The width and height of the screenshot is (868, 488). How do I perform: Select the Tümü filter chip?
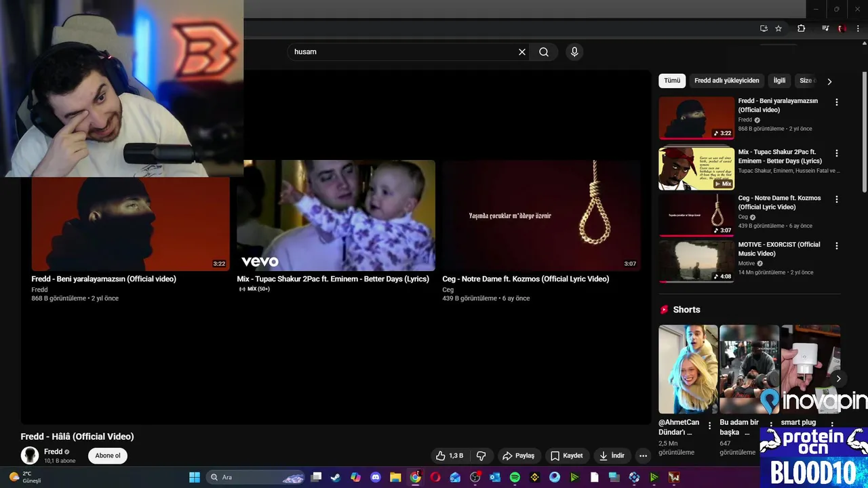(x=672, y=81)
